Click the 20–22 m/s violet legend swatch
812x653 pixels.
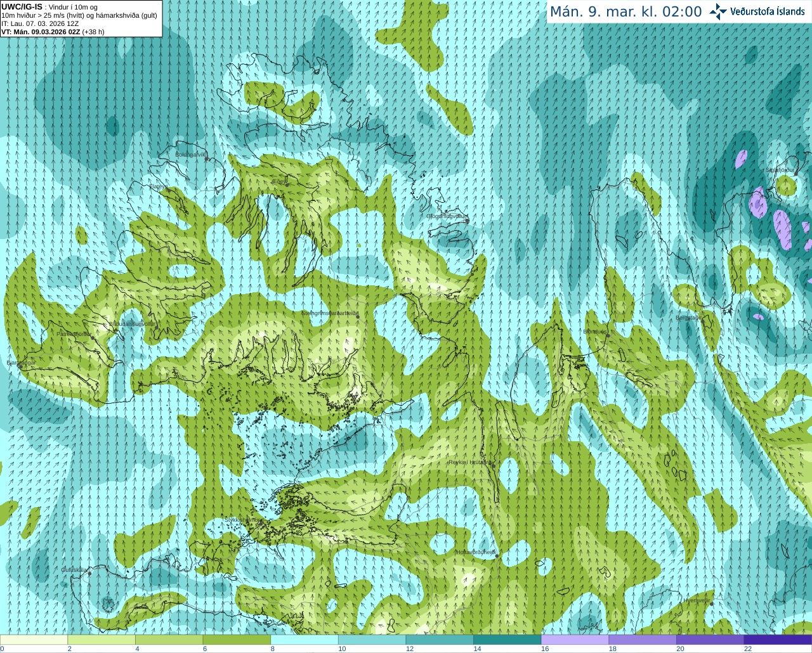710,640
